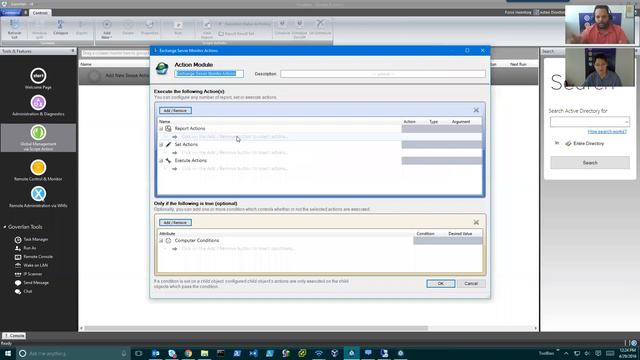Open the Search Active Directory combo box
The height and width of the screenshot is (360, 640).
589,122
